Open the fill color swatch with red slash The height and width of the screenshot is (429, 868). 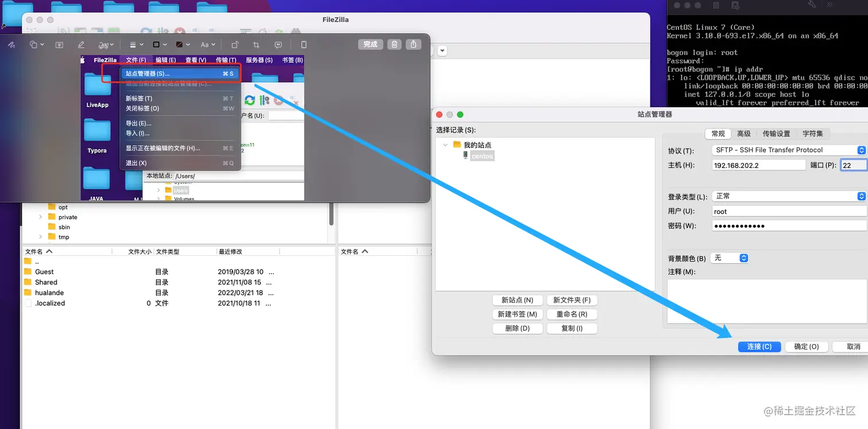pyautogui.click(x=183, y=45)
